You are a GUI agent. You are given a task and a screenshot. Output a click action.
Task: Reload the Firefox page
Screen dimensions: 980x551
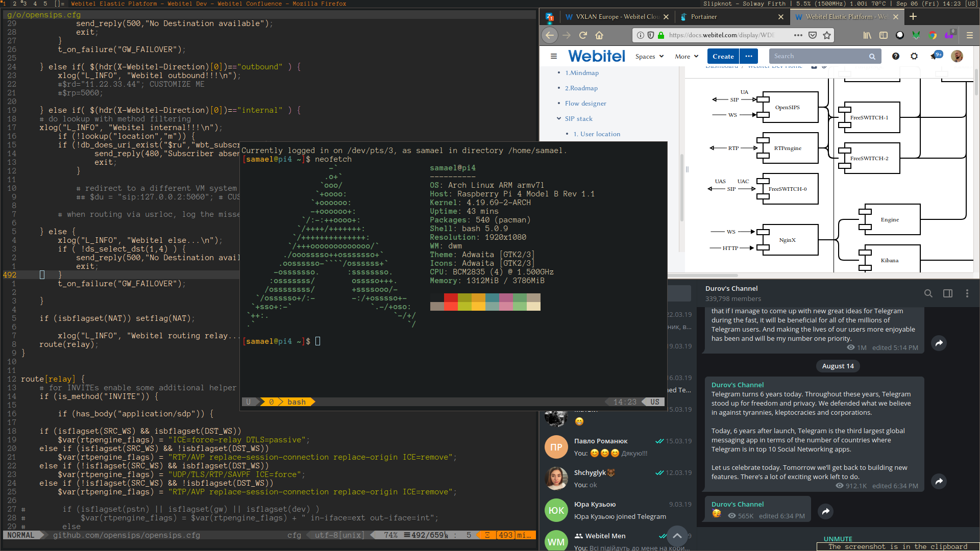point(583,35)
